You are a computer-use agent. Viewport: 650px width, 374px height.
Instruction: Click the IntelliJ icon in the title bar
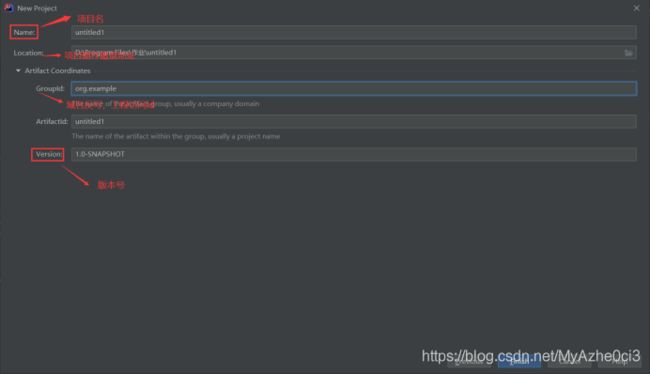pos(8,8)
